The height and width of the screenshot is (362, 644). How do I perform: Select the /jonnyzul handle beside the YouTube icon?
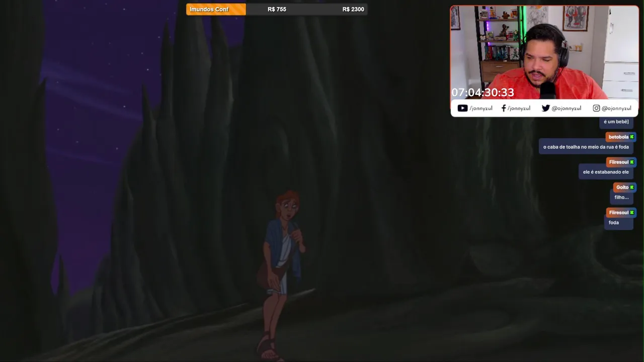coord(480,108)
